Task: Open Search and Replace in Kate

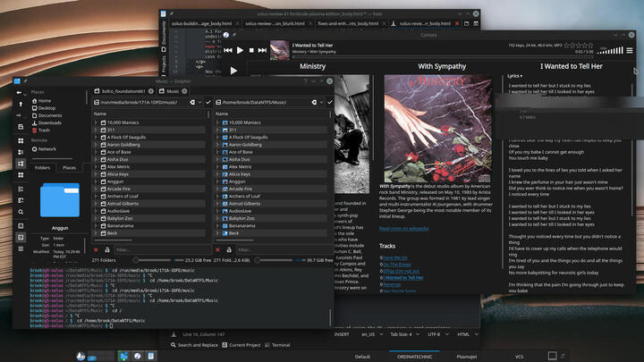Action: pos(194,345)
